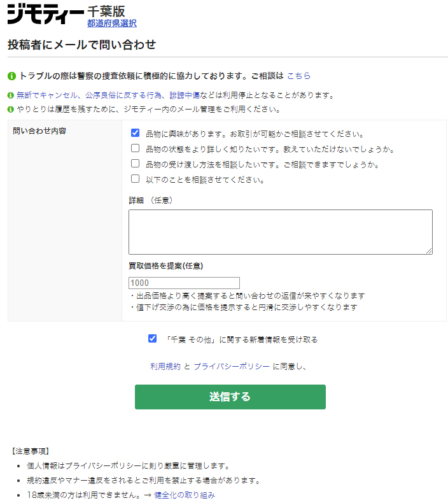Image resolution: width=448 pixels, height=503 pixels.
Task: Open the プライバシーポリシー link
Action: (232, 366)
